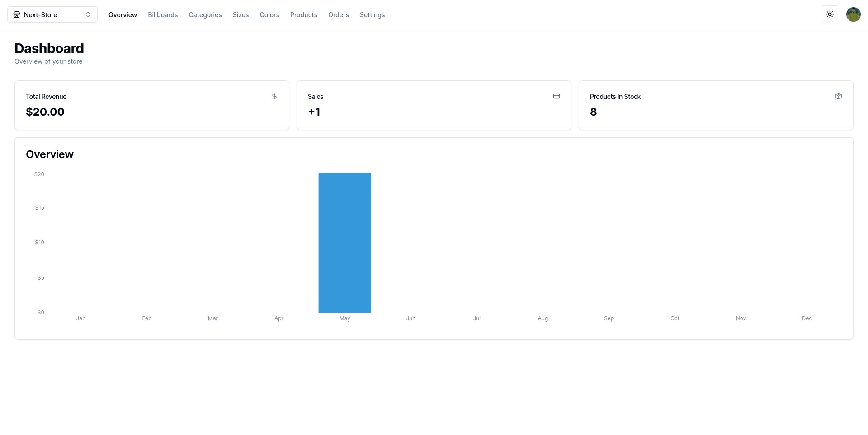Open store Settings

[372, 15]
